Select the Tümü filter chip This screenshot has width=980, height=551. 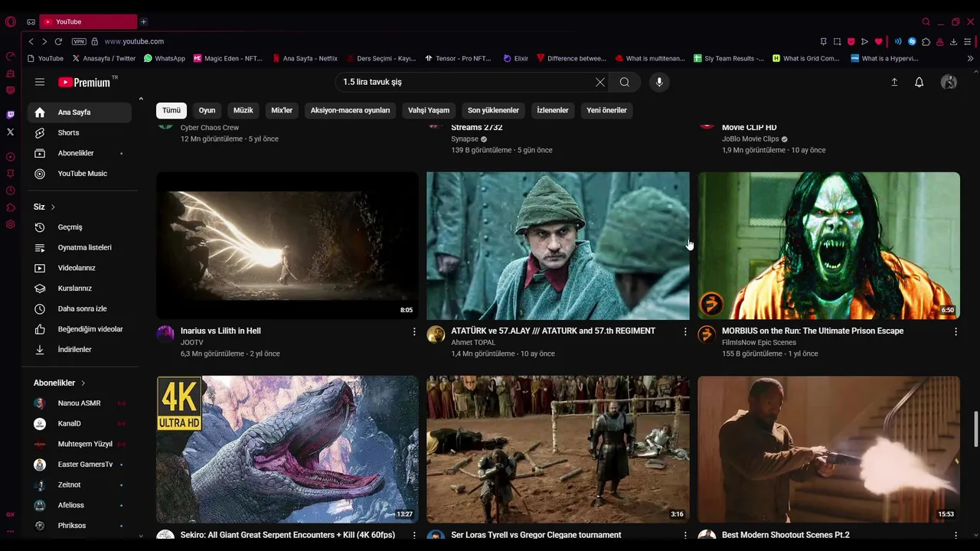[x=171, y=110]
